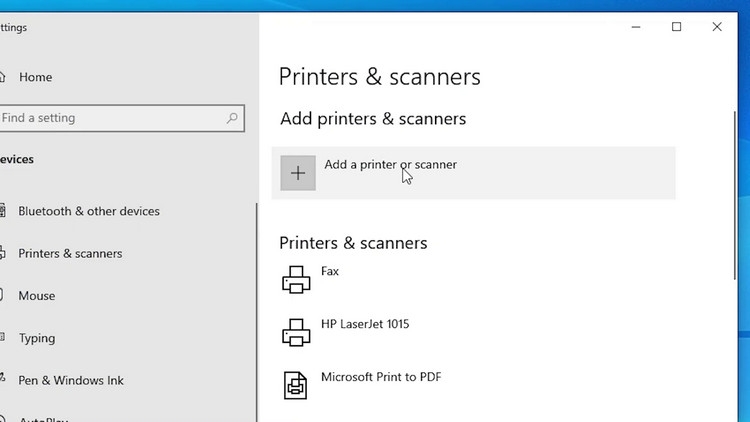This screenshot has height=422, width=750.
Task: Close the Settings window
Action: pyautogui.click(x=717, y=27)
